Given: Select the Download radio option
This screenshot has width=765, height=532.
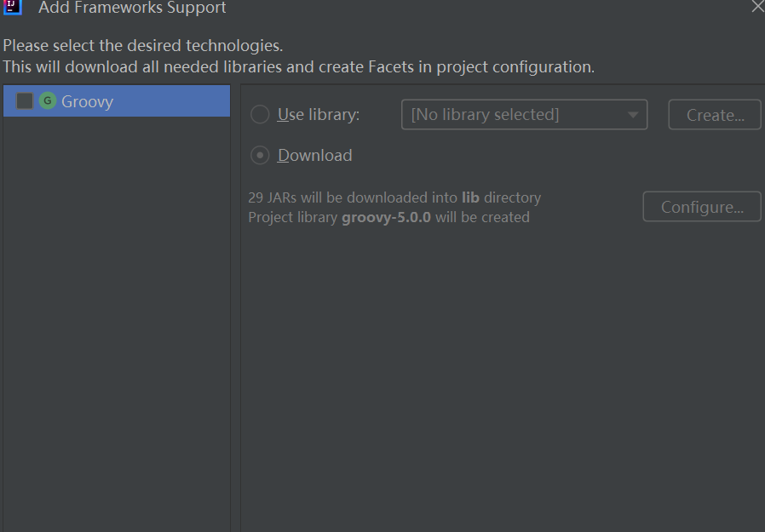Looking at the screenshot, I should click(x=260, y=156).
